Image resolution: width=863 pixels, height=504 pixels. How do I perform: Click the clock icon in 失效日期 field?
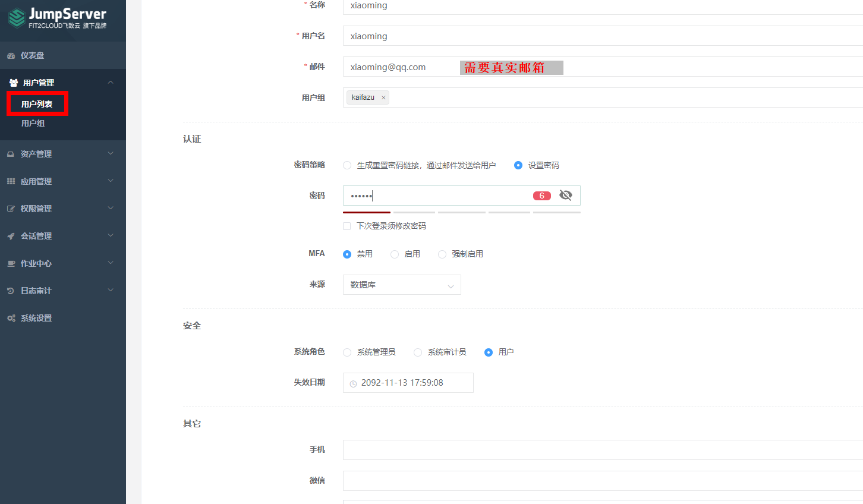click(353, 383)
